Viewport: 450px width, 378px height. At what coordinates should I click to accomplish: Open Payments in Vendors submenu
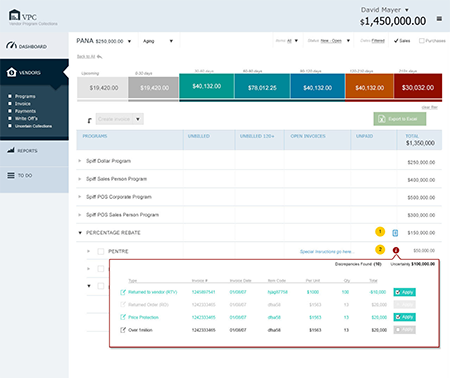pos(25,111)
